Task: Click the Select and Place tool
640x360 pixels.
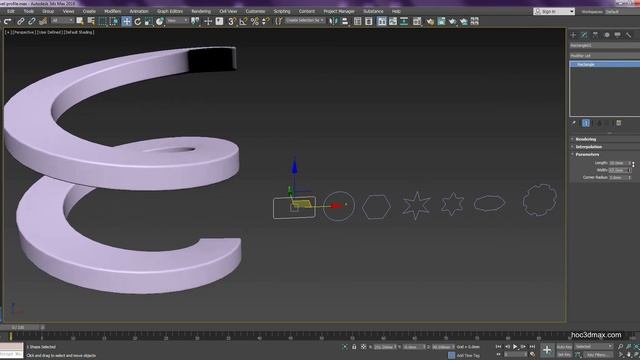Action: click(160, 21)
